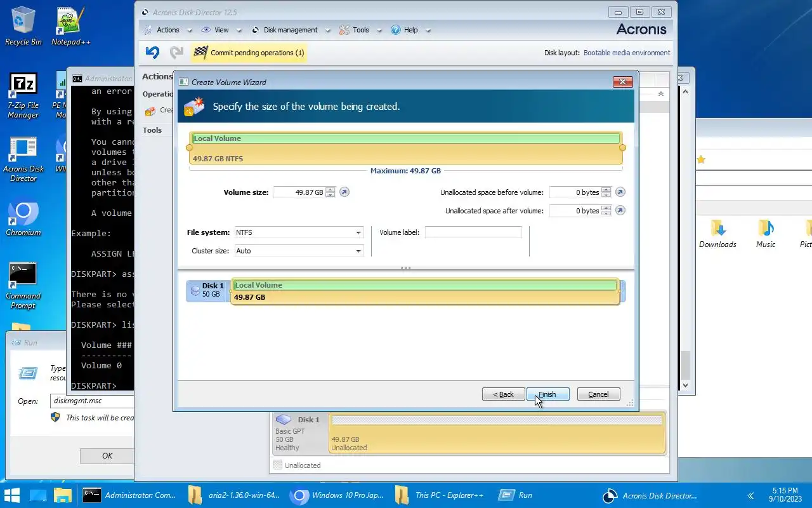
Task: Switch to Administrator Command Prompt taskbar item
Action: tap(129, 495)
